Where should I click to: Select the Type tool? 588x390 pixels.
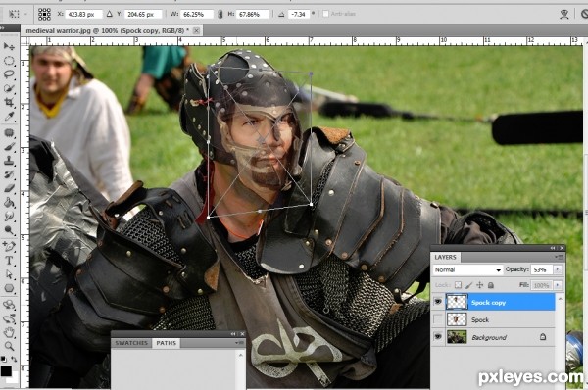9,261
